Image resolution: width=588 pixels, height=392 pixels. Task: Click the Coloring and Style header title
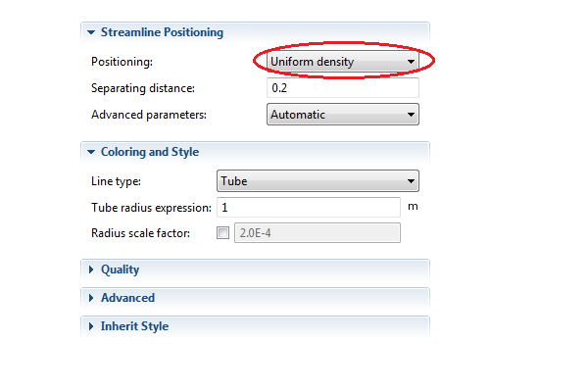(150, 152)
